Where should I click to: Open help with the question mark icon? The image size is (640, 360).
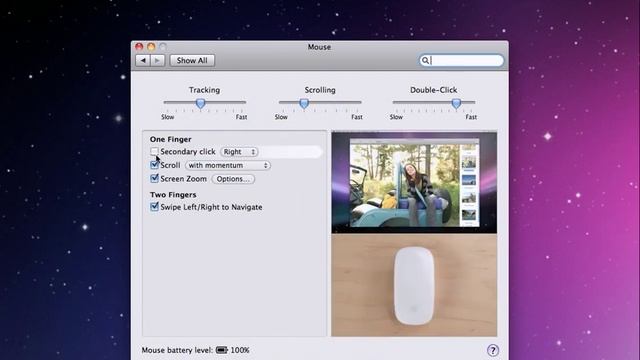(x=493, y=350)
